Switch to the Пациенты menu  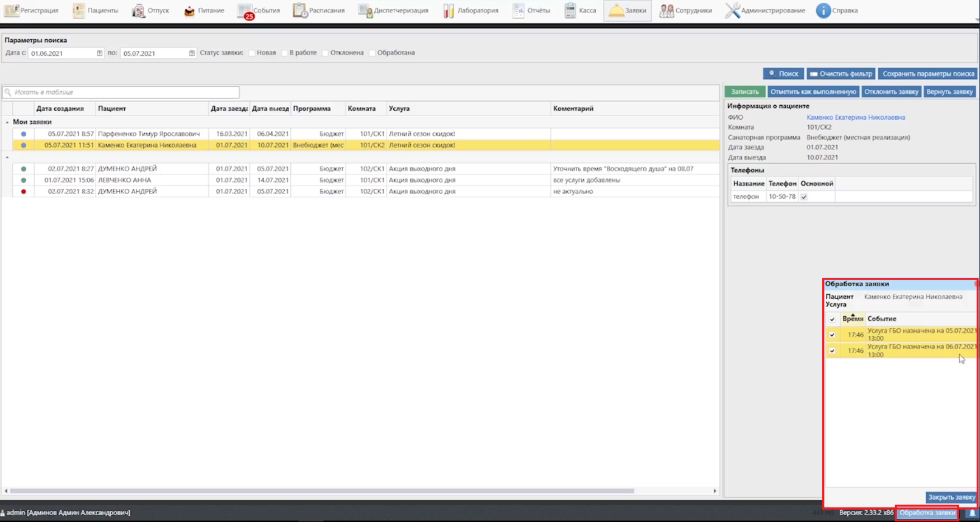tap(96, 11)
